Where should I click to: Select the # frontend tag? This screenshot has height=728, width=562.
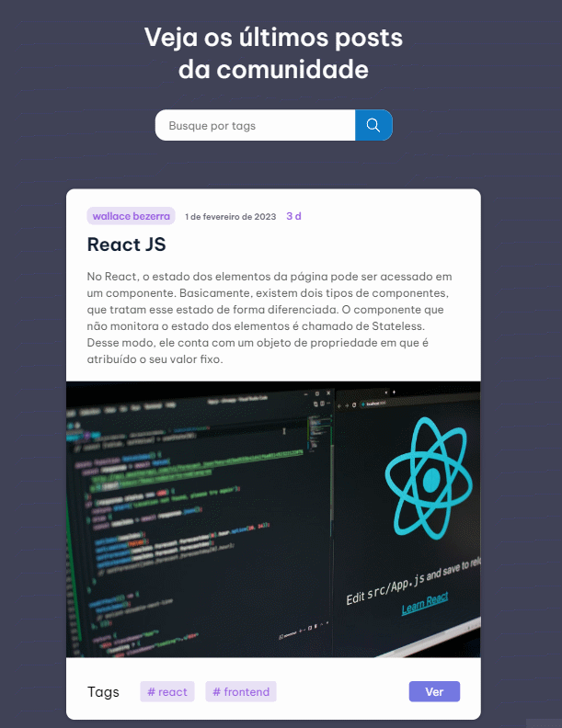(241, 692)
